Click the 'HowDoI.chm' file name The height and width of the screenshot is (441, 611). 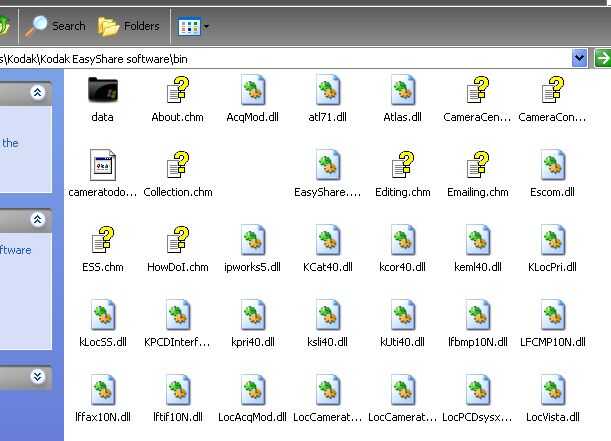click(178, 267)
